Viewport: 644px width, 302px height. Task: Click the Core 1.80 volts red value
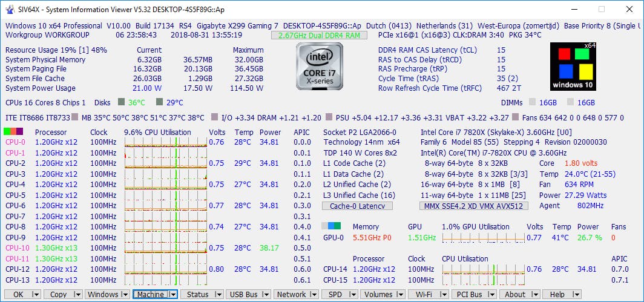click(581, 163)
